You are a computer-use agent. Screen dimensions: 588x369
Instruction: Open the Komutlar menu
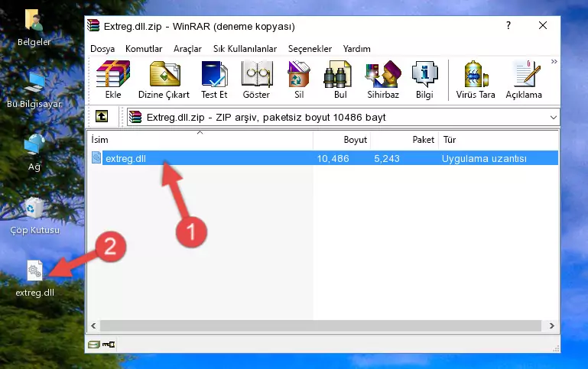tap(144, 49)
